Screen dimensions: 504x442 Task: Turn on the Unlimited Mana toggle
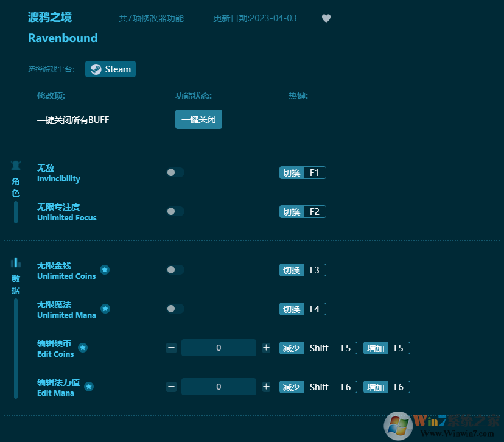tap(175, 309)
